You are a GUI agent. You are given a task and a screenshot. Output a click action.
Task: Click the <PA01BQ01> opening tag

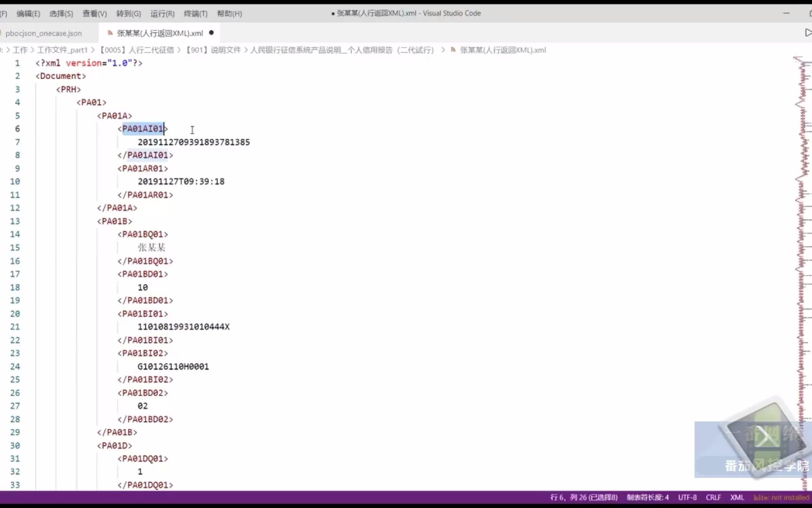(x=143, y=234)
